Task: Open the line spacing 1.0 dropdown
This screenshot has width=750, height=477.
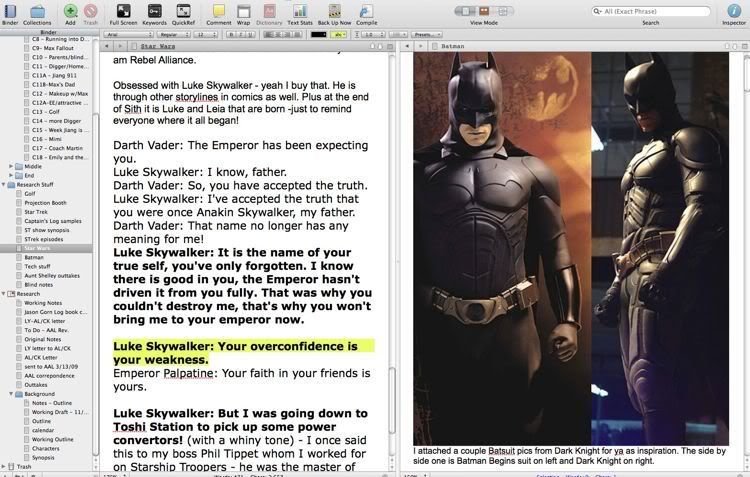Action: tap(373, 34)
